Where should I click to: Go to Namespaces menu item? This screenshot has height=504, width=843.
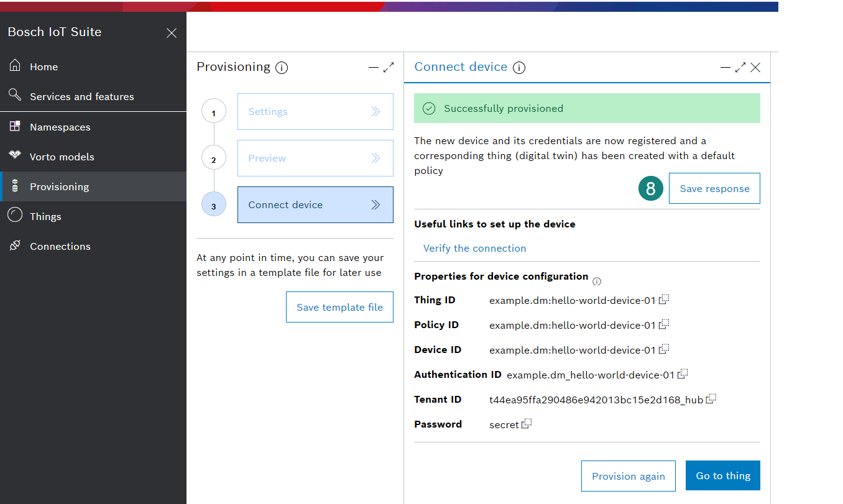pos(93,127)
